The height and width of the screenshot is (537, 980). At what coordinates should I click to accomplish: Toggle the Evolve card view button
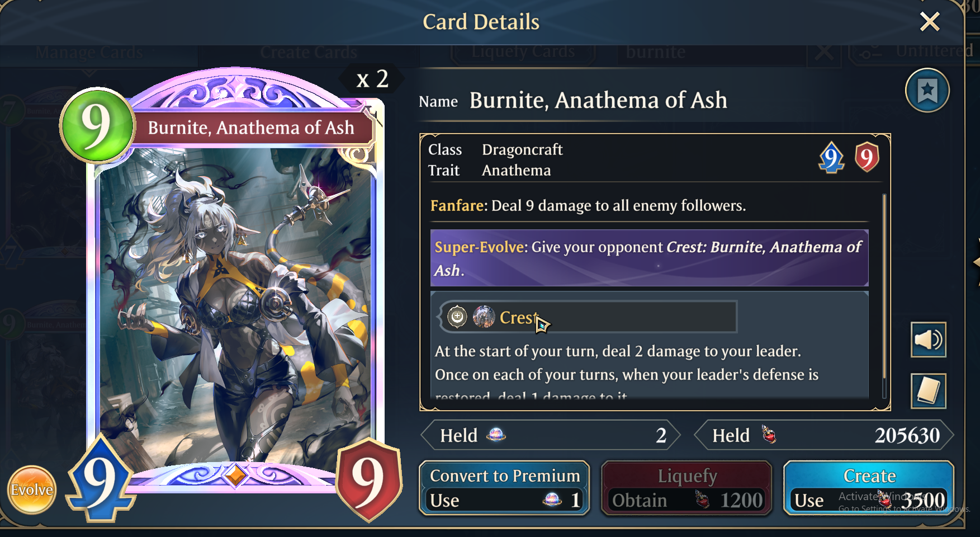(x=32, y=490)
